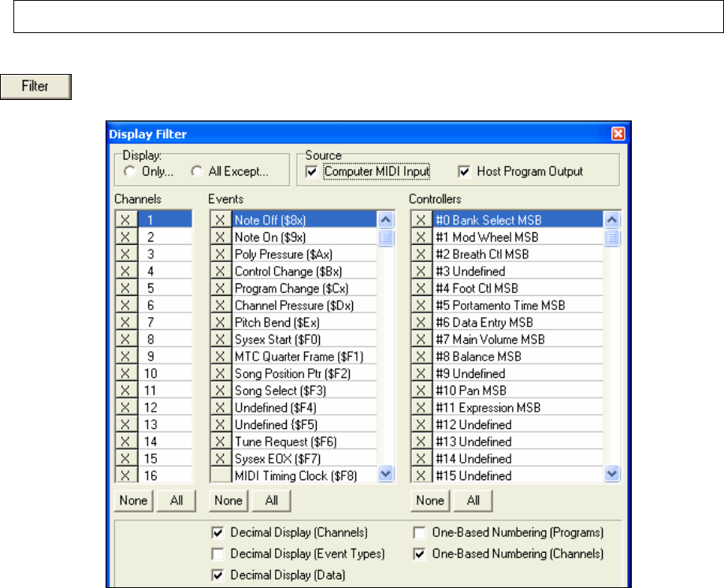Toggle the X mark beside Control Change ($Bx)
Viewport: 724px width, 588px height.
(221, 271)
